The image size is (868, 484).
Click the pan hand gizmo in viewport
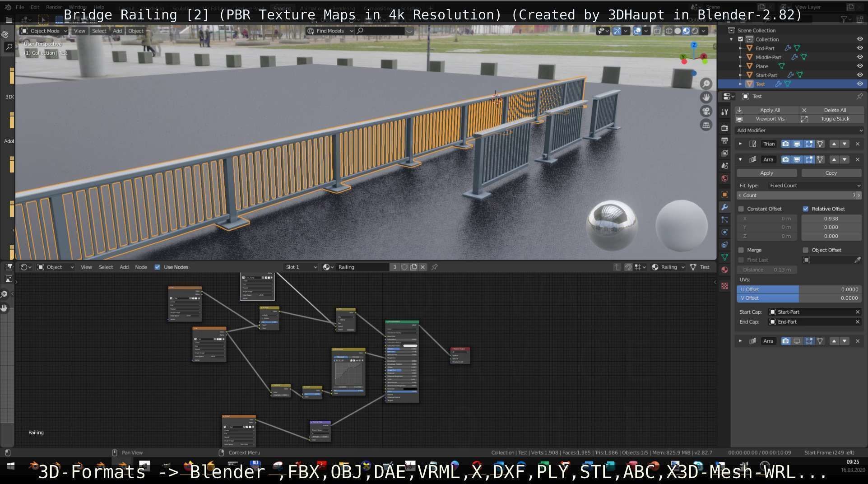pos(706,97)
